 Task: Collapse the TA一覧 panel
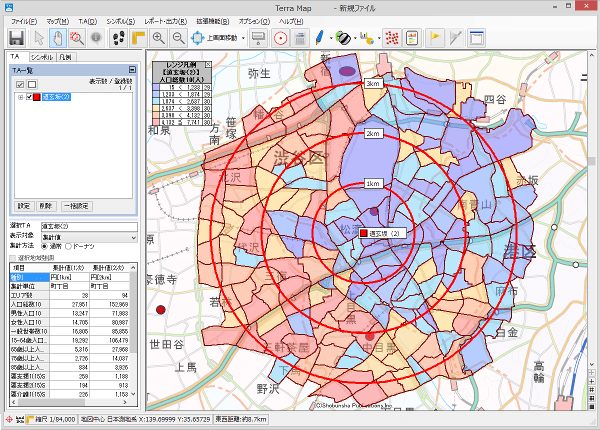coord(132,70)
